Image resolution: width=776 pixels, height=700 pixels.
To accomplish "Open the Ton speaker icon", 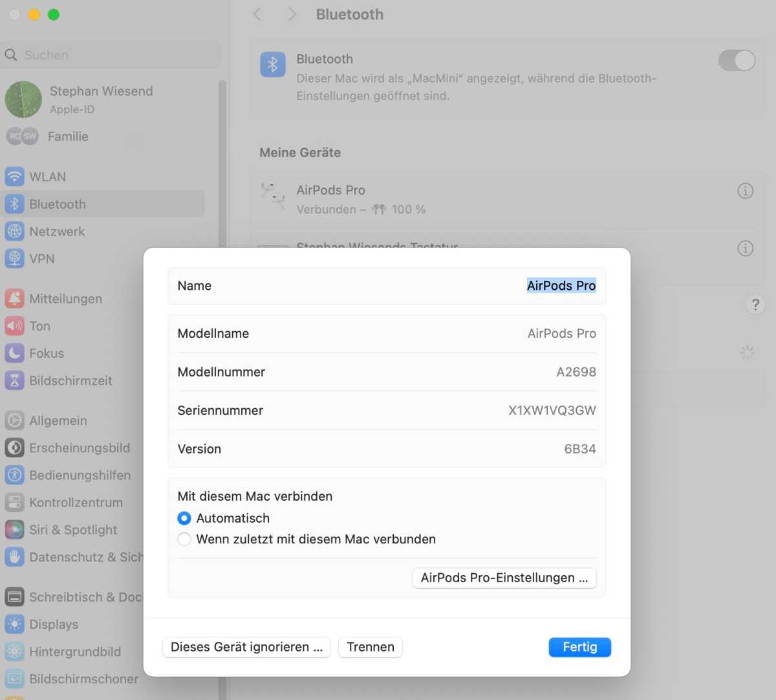I will tap(14, 325).
